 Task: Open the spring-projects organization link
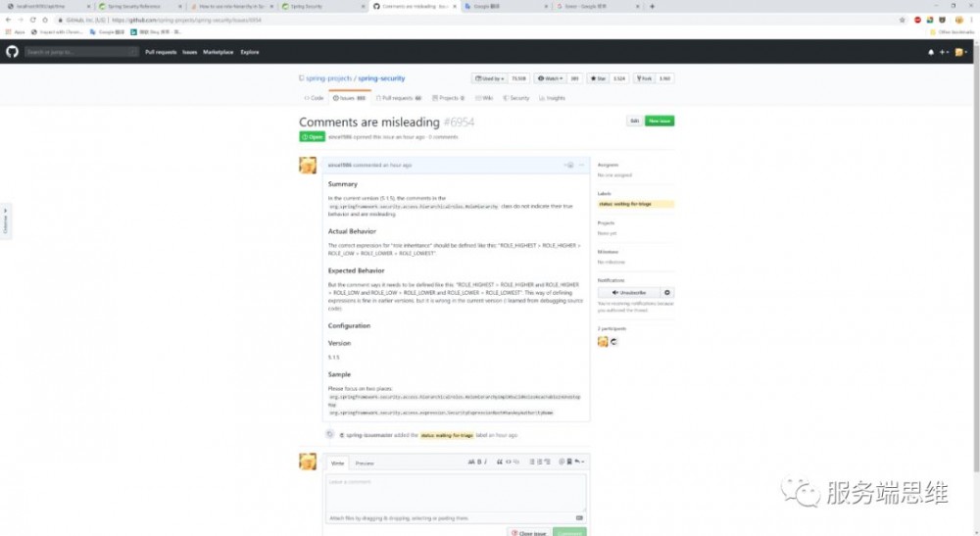pyautogui.click(x=328, y=78)
